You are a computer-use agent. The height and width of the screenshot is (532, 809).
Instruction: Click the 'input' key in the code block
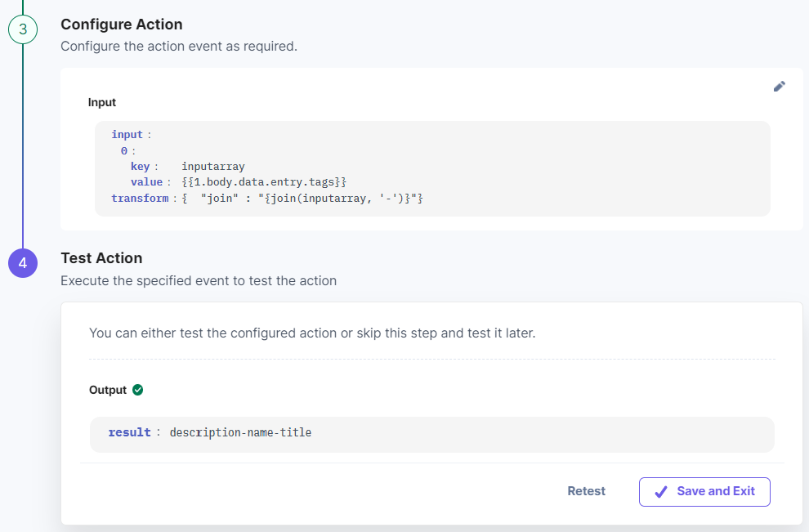coord(127,134)
